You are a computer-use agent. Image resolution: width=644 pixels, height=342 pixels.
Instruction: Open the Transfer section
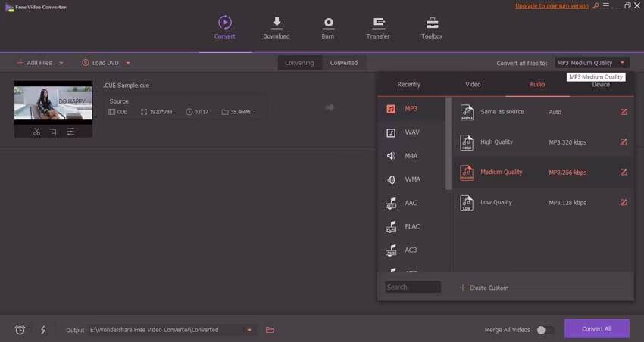pyautogui.click(x=378, y=27)
